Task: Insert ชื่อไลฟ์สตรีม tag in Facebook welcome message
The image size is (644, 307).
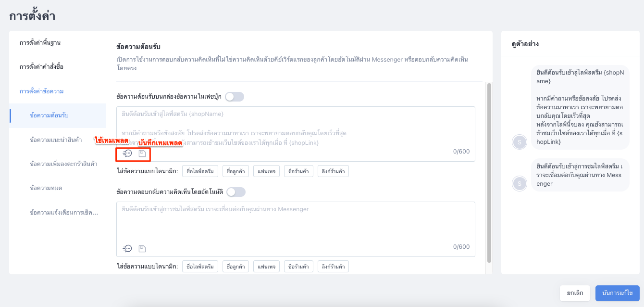Action: click(200, 171)
